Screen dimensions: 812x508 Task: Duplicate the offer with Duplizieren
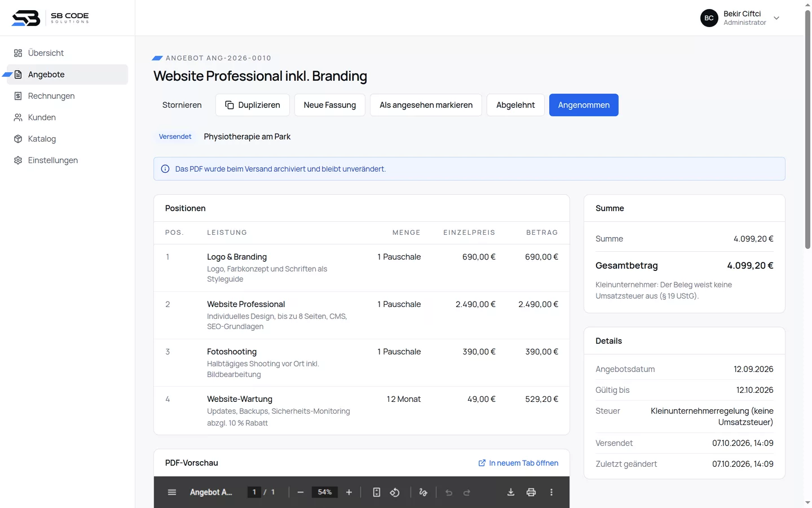pos(253,105)
